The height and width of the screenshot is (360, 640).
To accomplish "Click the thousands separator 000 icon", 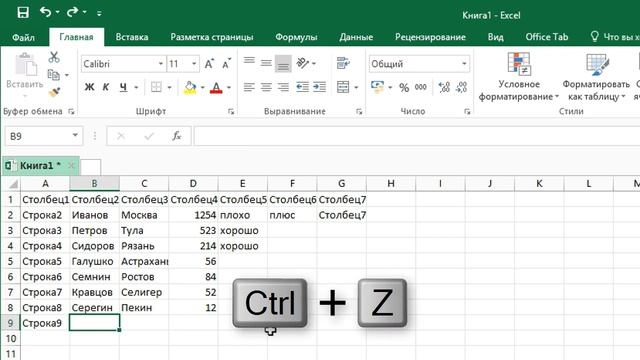I will click(x=421, y=87).
